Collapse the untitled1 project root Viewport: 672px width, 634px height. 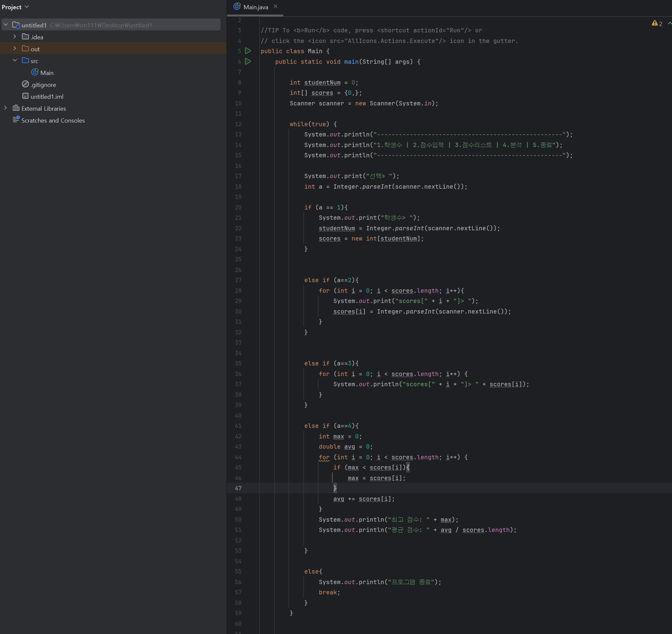pyautogui.click(x=5, y=25)
